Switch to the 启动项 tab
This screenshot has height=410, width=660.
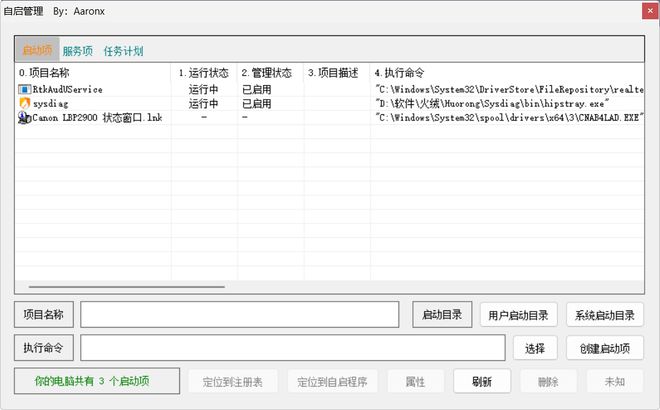click(x=37, y=50)
